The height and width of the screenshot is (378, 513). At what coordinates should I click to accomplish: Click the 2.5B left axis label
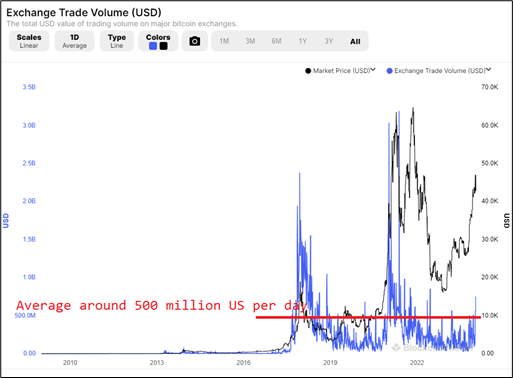[x=29, y=163]
